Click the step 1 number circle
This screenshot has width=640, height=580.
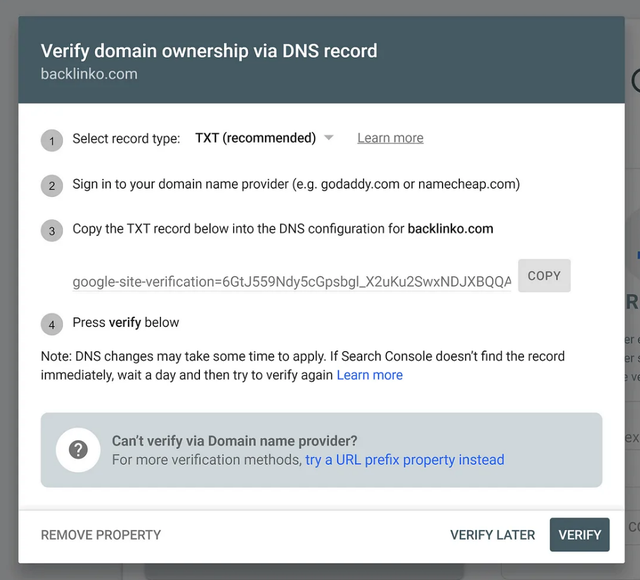click(x=52, y=140)
